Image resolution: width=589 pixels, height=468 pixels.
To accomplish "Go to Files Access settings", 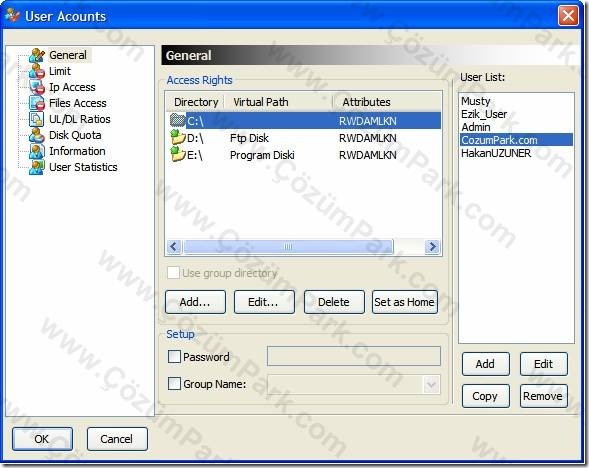I will point(77,103).
